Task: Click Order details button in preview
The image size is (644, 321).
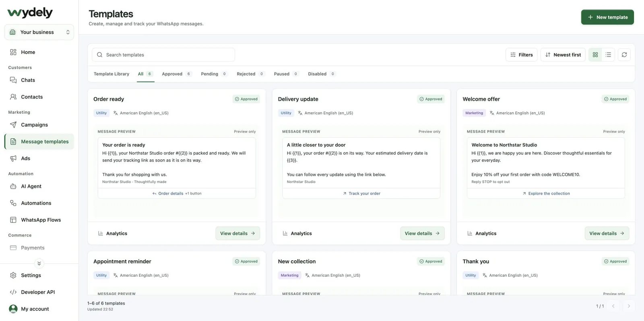Action: click(177, 193)
